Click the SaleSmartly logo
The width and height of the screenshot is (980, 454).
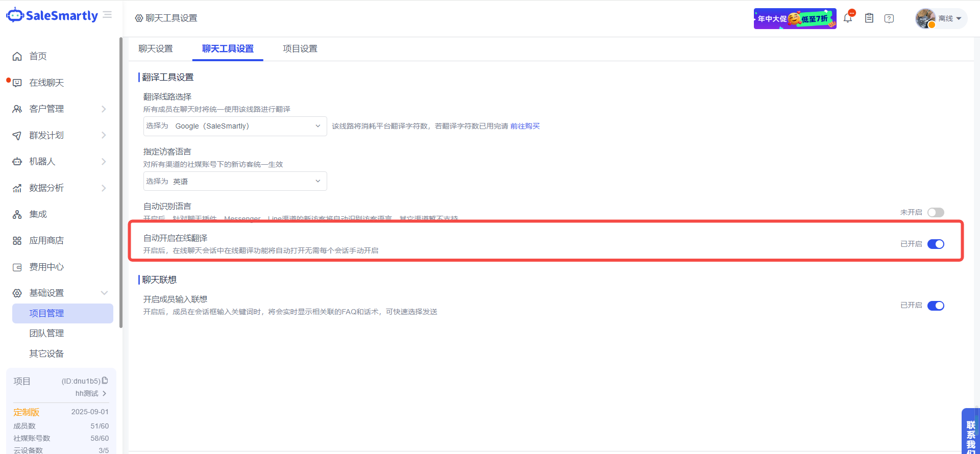click(52, 15)
